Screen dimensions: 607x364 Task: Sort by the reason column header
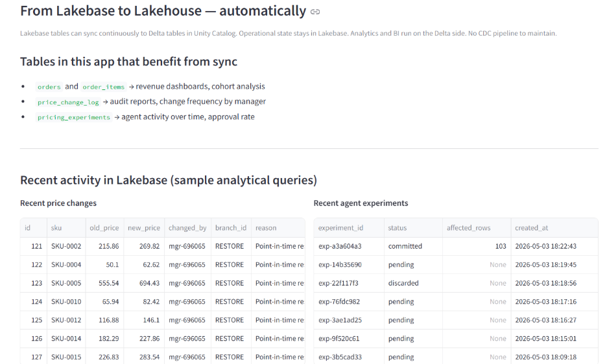click(x=278, y=228)
